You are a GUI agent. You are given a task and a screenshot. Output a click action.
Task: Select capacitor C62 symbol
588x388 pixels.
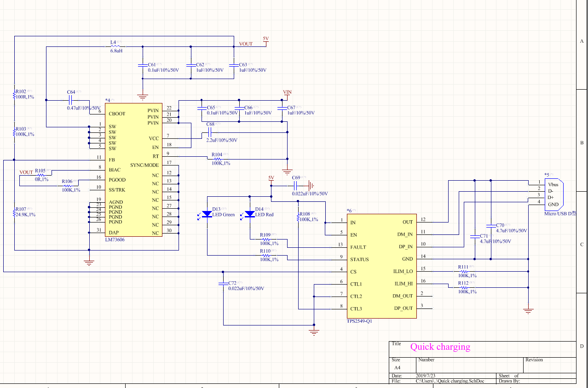coord(191,66)
